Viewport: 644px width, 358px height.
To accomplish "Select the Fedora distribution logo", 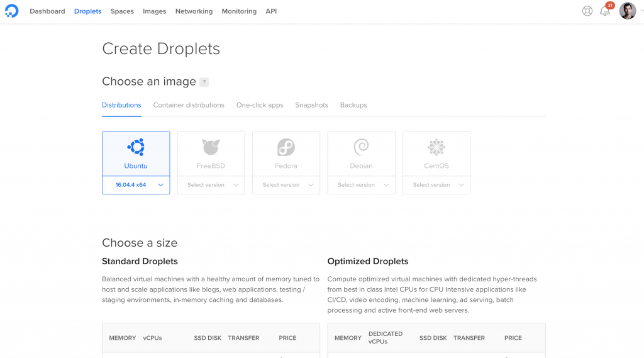I will tap(286, 147).
